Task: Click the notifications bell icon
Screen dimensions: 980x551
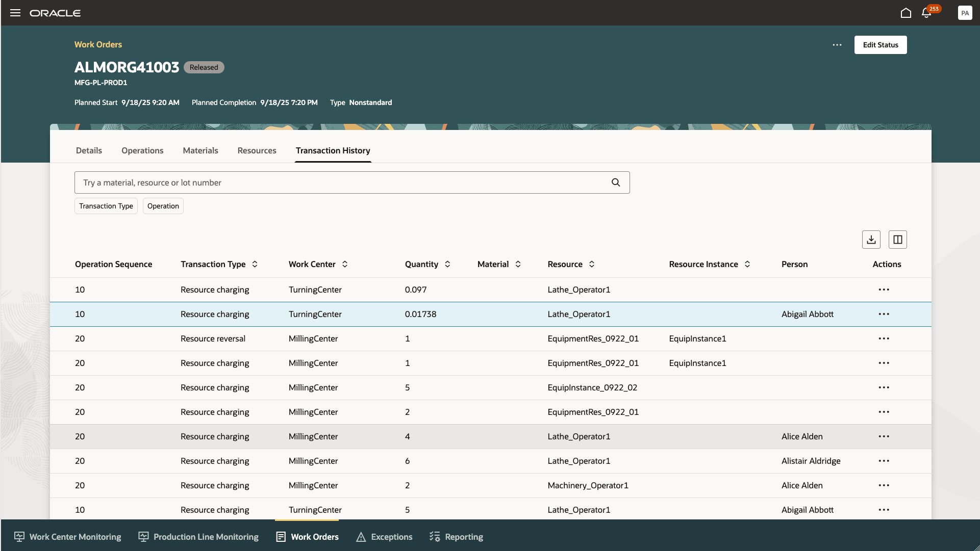Action: click(x=926, y=13)
